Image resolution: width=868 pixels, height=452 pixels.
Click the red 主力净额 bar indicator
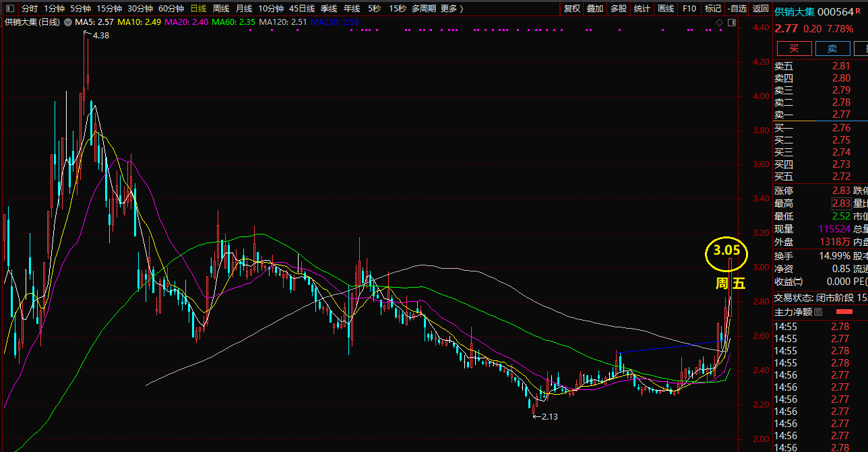(844, 312)
